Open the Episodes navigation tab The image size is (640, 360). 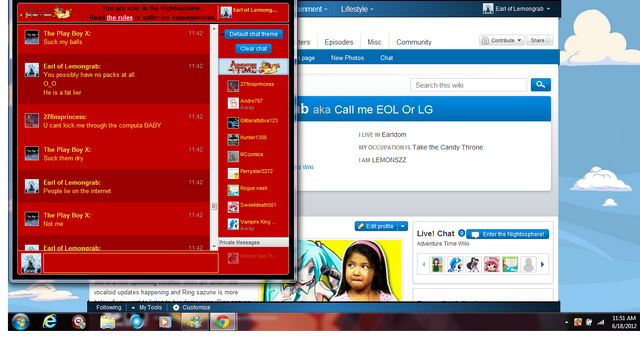tap(338, 42)
